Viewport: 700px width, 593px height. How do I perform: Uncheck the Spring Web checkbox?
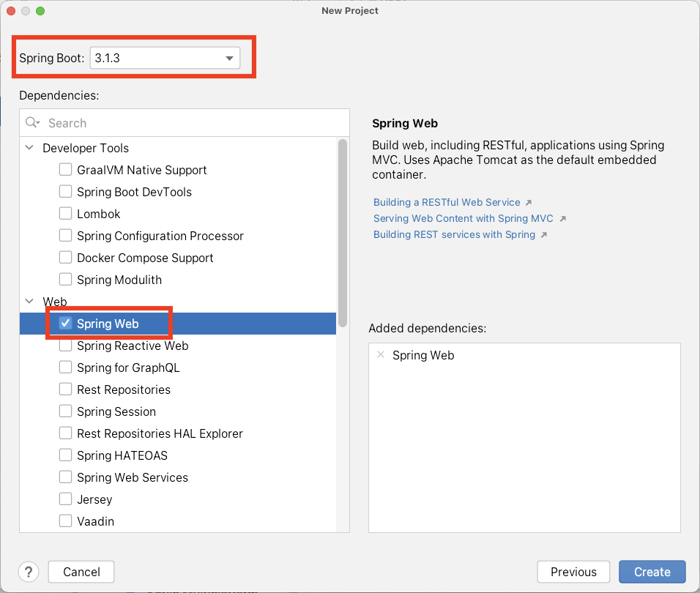pos(66,323)
